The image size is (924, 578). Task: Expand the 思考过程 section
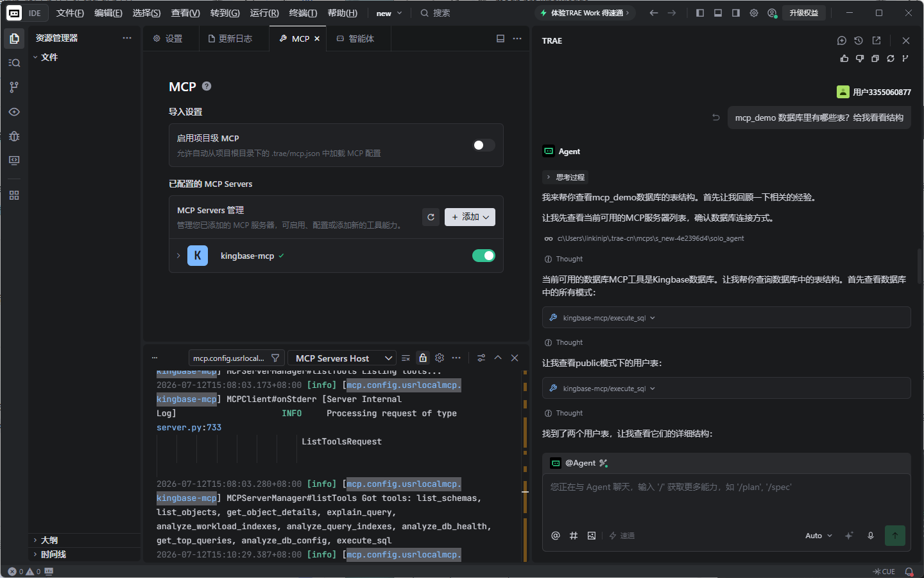(565, 177)
